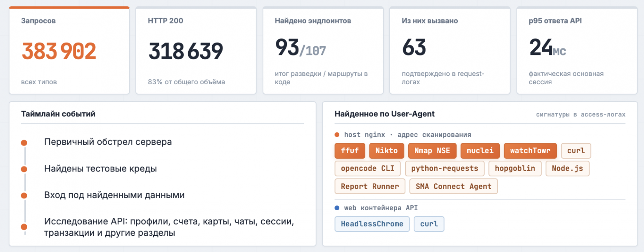Click the SMA Connect Agent tag
Image resolution: width=644 pixels, height=252 pixels.
454,186
